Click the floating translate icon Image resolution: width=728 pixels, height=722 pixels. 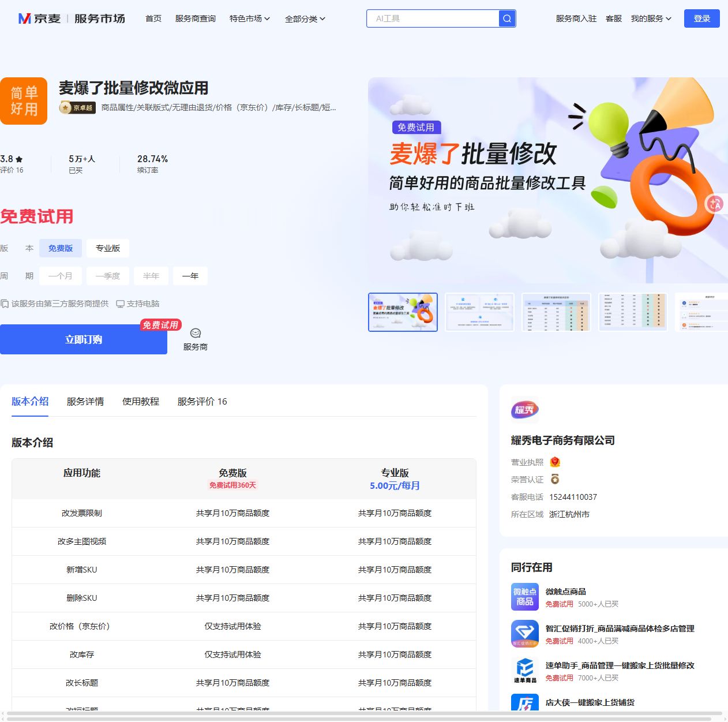(x=715, y=203)
